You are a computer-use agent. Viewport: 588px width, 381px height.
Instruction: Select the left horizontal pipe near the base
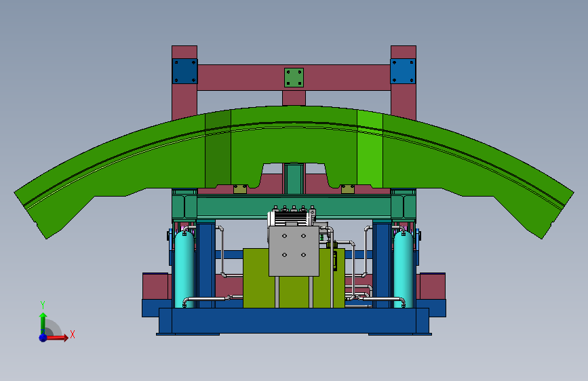206,299
